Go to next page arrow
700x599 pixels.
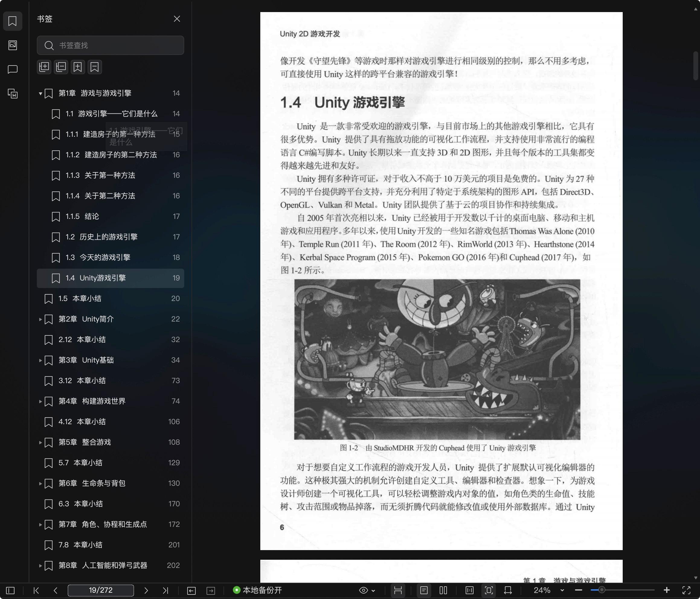point(146,590)
